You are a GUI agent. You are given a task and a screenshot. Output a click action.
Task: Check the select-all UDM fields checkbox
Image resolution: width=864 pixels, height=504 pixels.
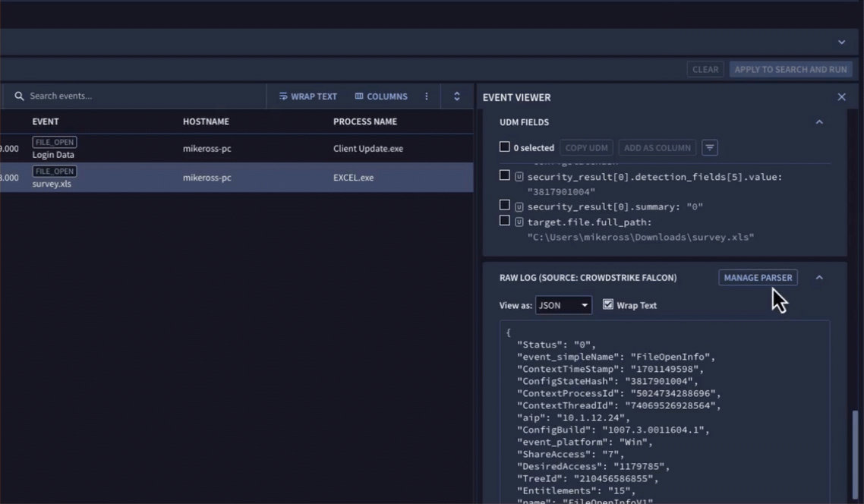coord(505,147)
